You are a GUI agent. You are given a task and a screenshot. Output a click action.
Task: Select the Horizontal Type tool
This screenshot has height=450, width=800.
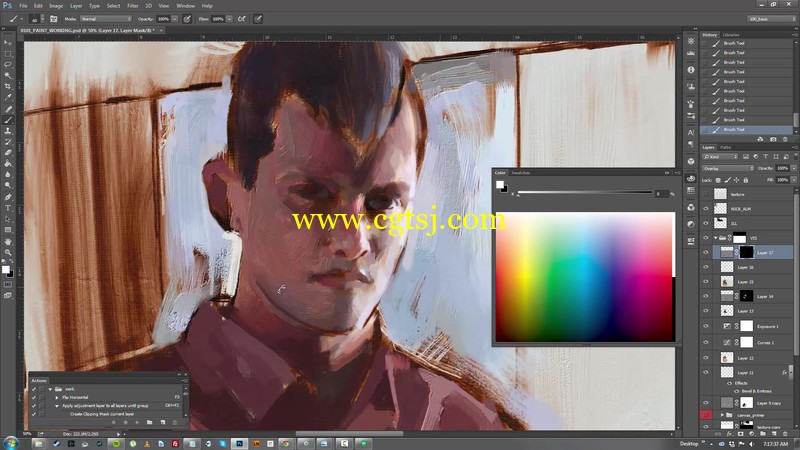(x=8, y=208)
